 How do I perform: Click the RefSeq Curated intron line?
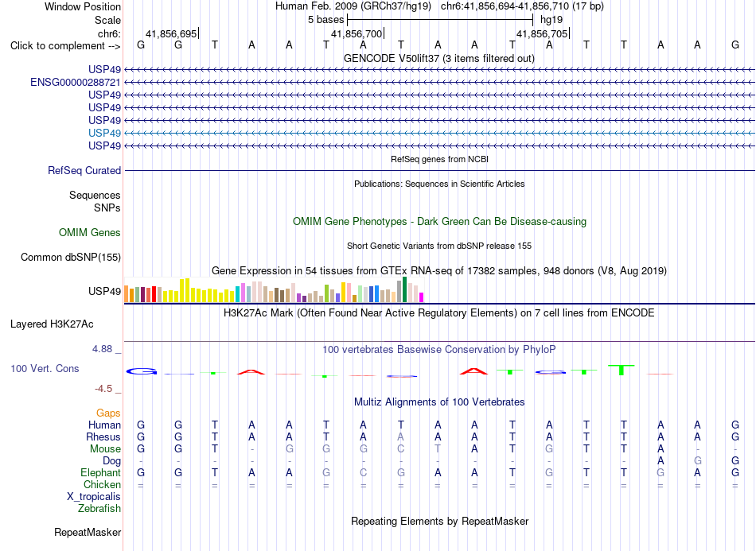439,170
